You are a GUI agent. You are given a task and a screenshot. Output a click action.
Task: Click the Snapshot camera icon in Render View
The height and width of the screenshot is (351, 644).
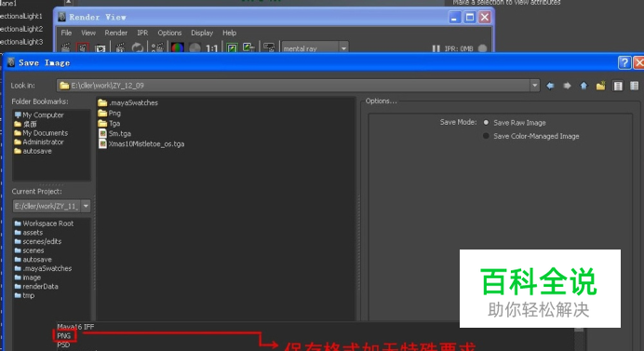(101, 48)
